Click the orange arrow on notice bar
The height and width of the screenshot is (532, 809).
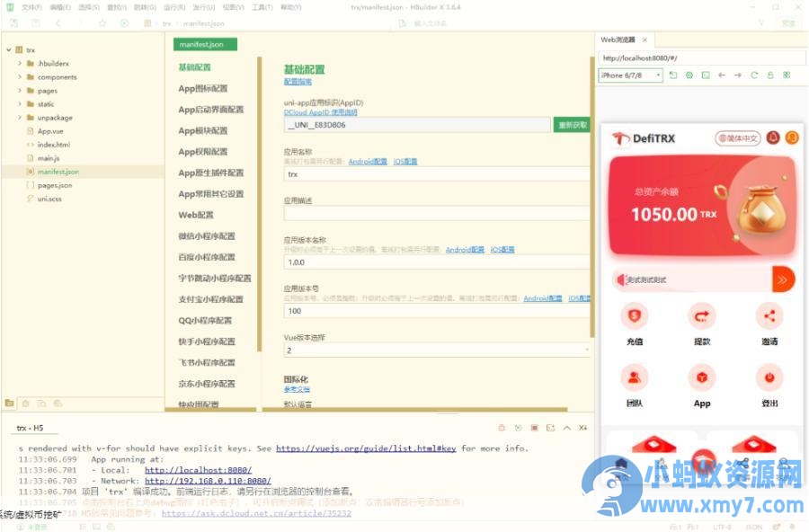[x=783, y=279]
